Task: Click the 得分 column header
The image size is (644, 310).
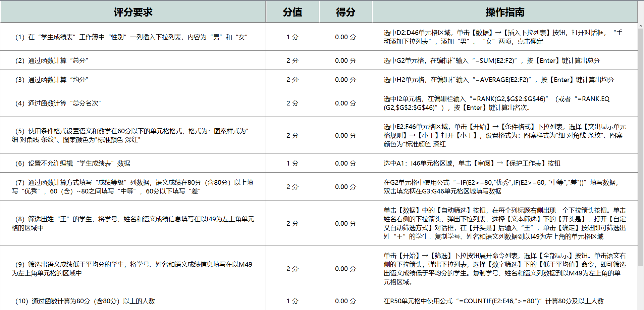Action: [x=345, y=12]
